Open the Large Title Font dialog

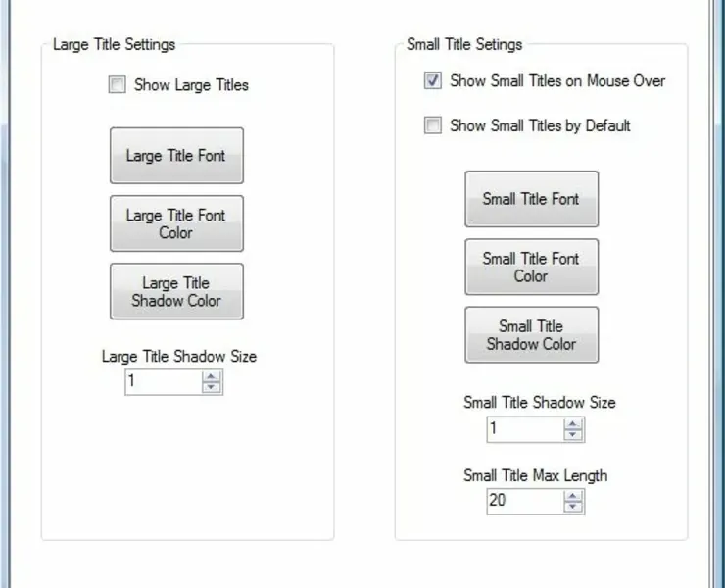(x=176, y=156)
